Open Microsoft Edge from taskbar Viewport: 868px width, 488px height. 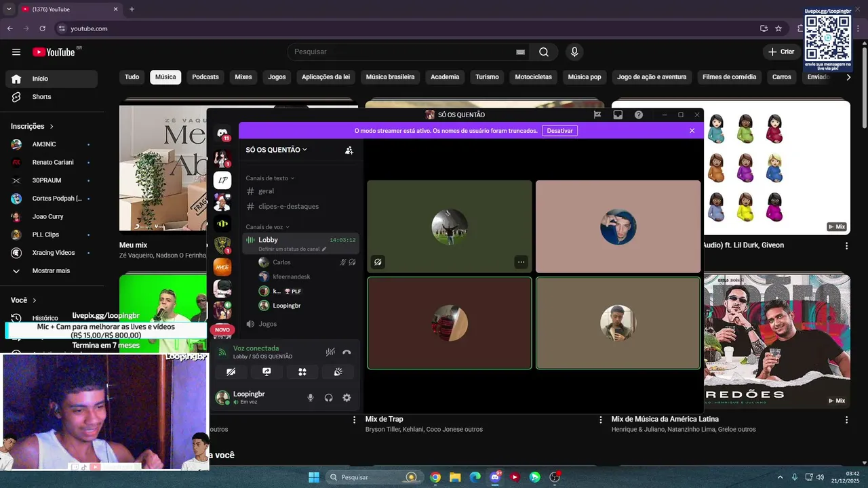tap(475, 477)
